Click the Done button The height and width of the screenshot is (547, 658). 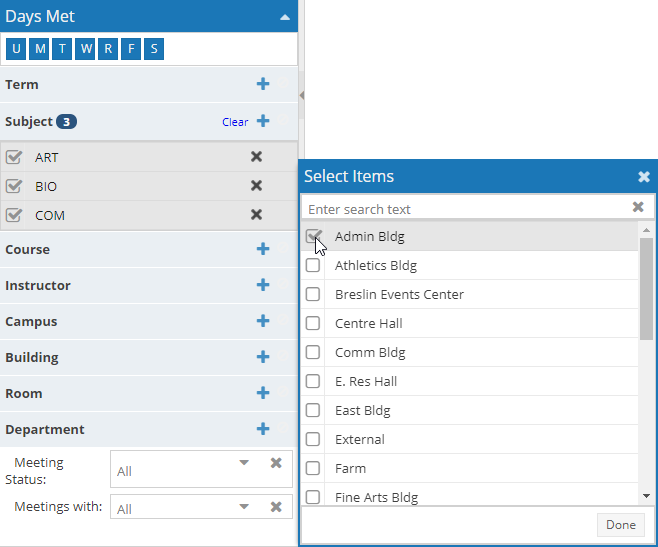click(x=621, y=525)
